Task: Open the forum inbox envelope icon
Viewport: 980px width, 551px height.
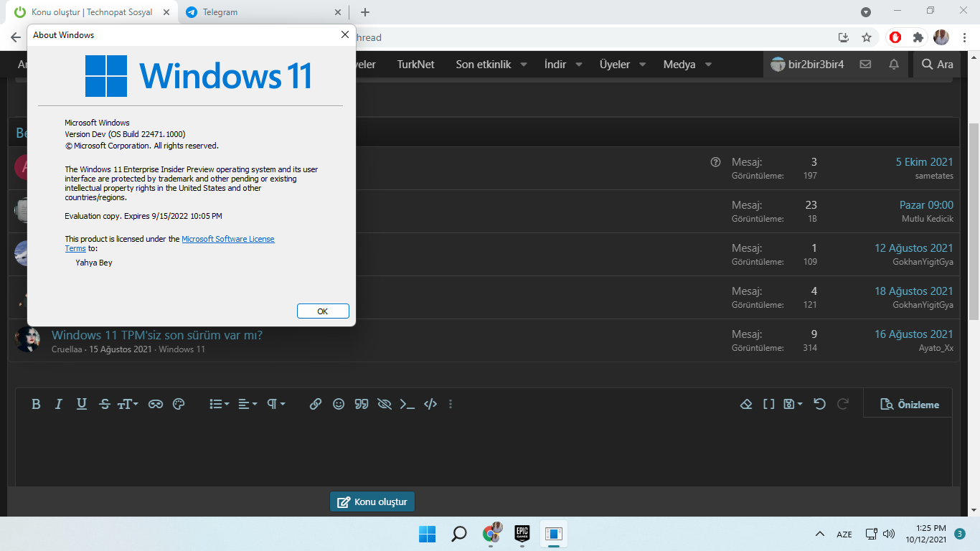Action: pos(865,64)
